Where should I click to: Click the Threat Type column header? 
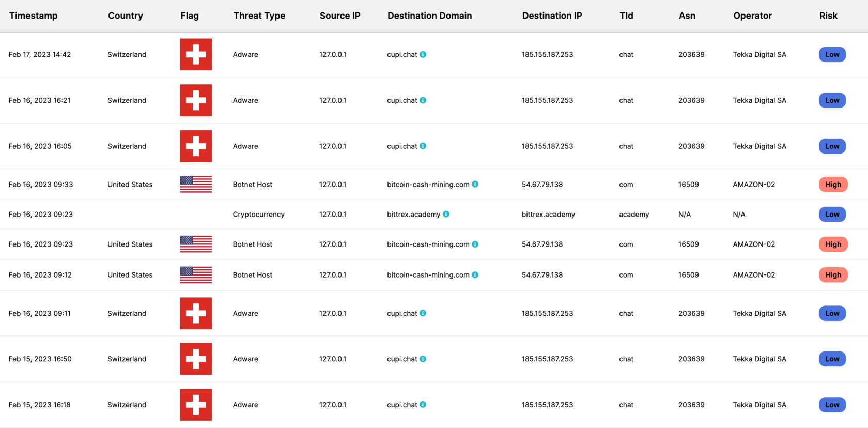coord(259,16)
